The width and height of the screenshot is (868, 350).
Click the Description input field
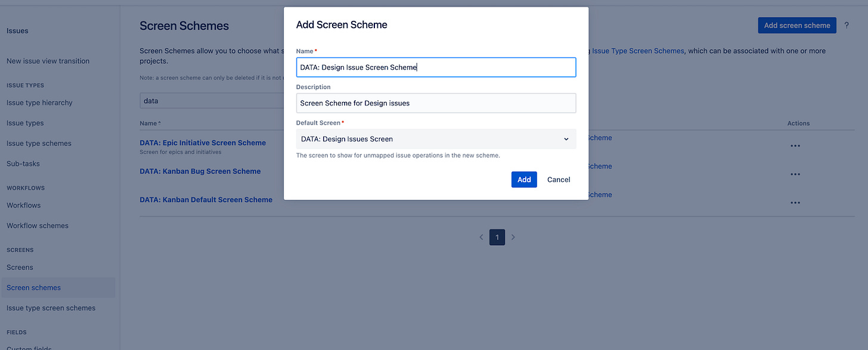(x=436, y=103)
